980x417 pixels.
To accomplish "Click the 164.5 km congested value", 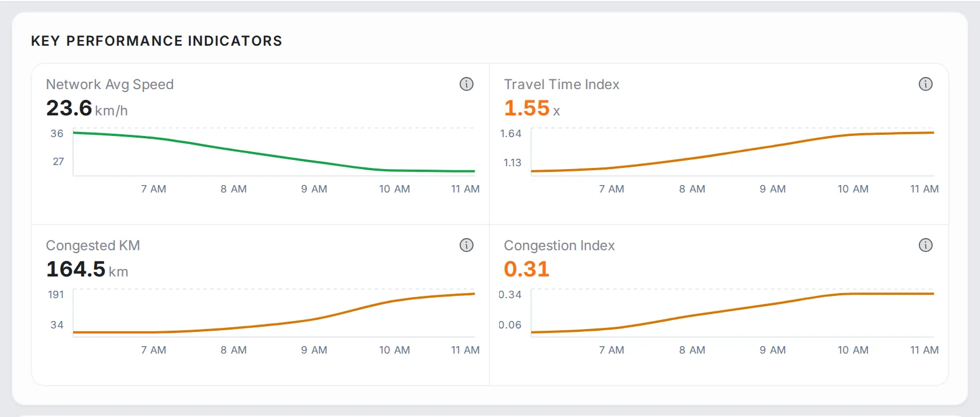I will (x=87, y=269).
